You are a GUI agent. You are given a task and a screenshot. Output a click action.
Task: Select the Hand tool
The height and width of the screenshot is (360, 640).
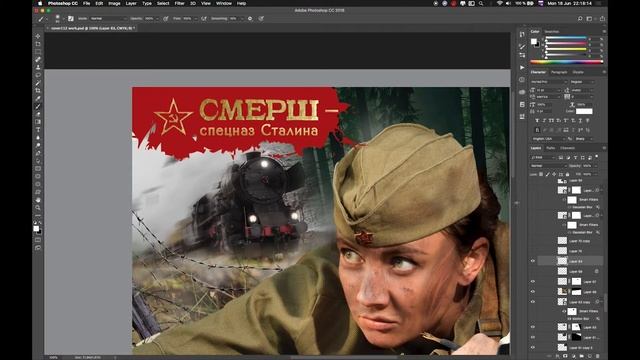[x=38, y=200]
